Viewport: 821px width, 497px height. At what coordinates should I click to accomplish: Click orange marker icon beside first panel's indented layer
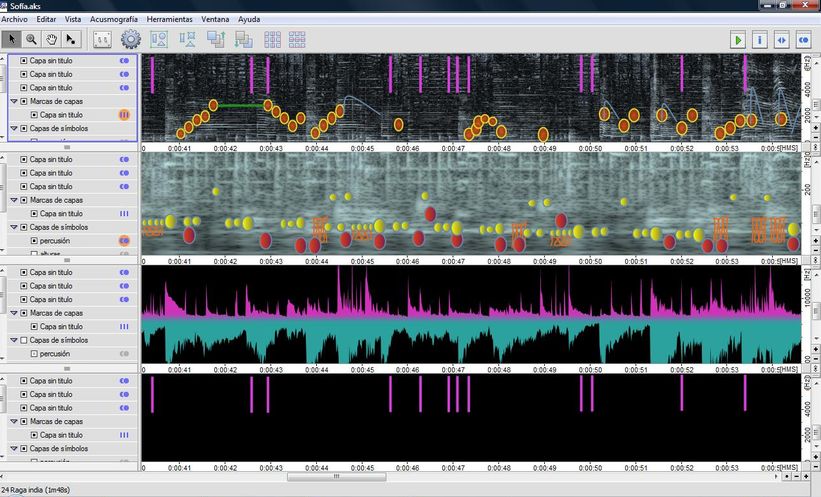(x=124, y=115)
